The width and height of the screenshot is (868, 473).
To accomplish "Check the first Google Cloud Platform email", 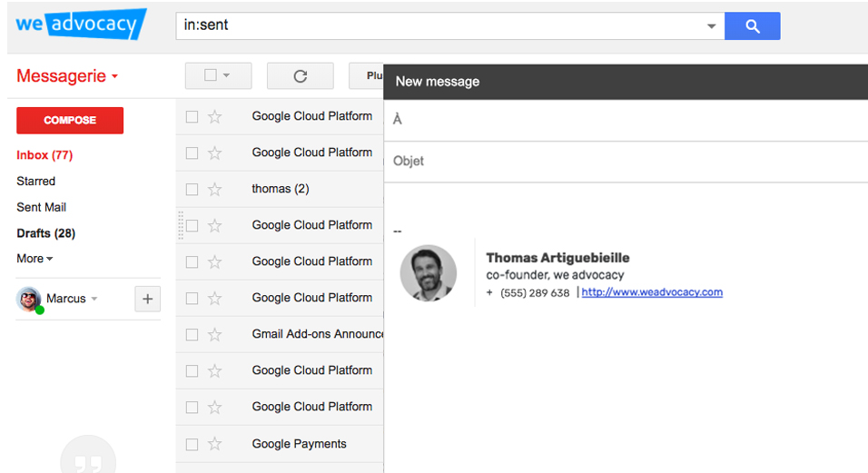I will pos(192,117).
